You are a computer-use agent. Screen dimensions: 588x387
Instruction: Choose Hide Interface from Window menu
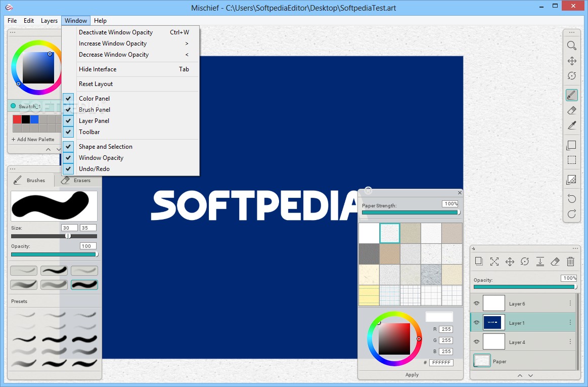(x=130, y=69)
